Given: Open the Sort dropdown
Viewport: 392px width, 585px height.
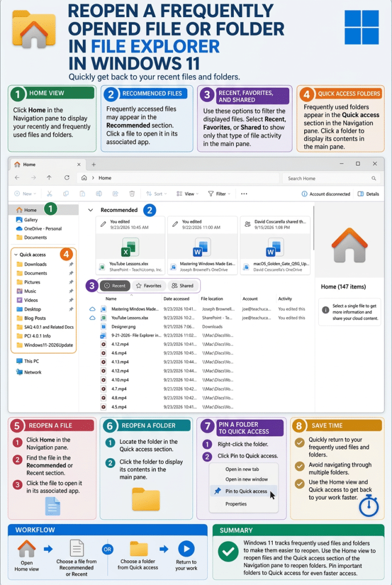Looking at the screenshot, I should 156,194.
